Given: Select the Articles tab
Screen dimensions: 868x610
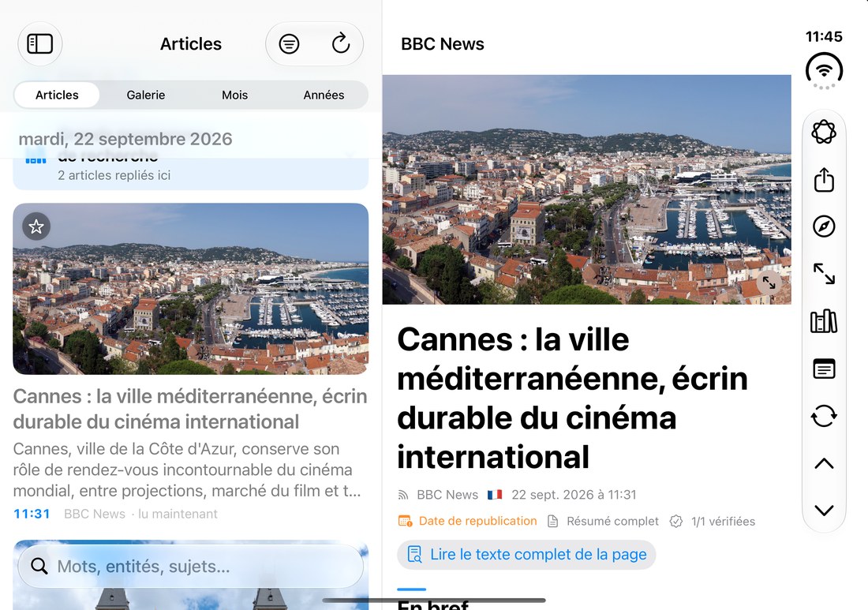Looking at the screenshot, I should (57, 95).
